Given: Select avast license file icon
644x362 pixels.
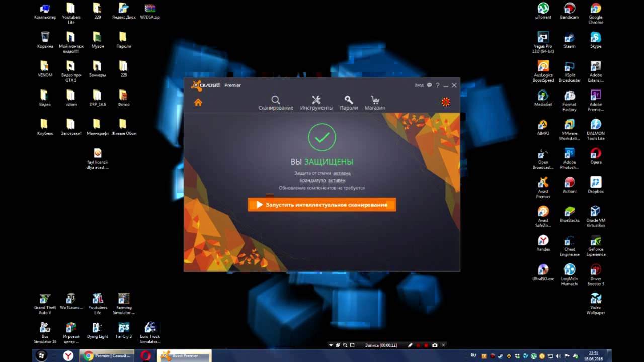Looking at the screenshot, I should tap(97, 158).
